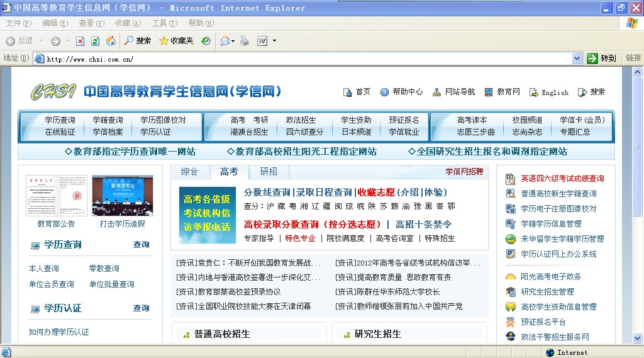Image resolution: width=644 pixels, height=358 pixels.
Task: Click the Forward arrow button
Action: (55, 41)
